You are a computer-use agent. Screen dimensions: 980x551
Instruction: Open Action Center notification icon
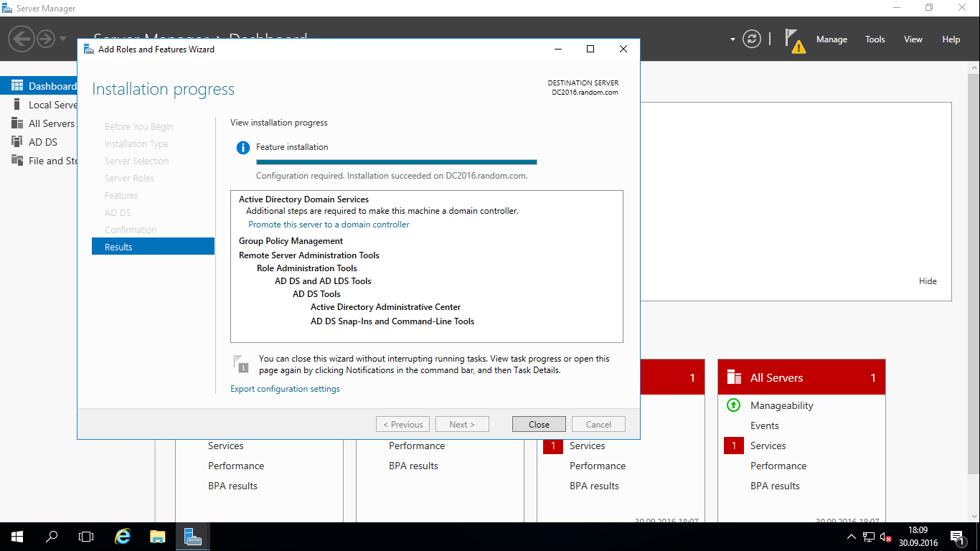(x=957, y=537)
